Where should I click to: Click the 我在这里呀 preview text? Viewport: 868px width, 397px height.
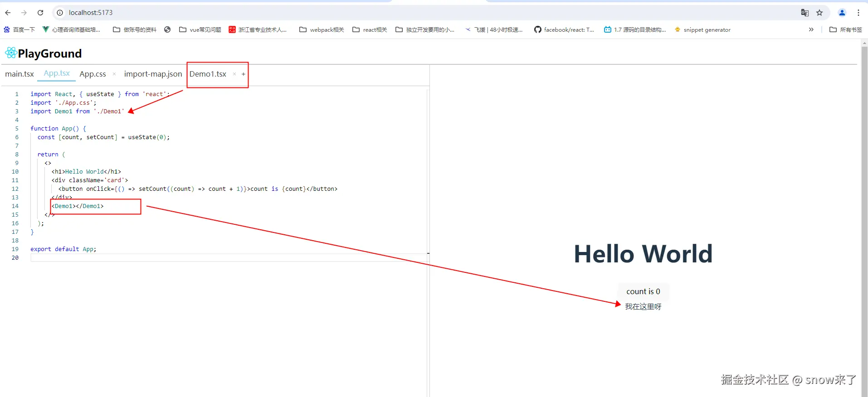click(x=643, y=307)
